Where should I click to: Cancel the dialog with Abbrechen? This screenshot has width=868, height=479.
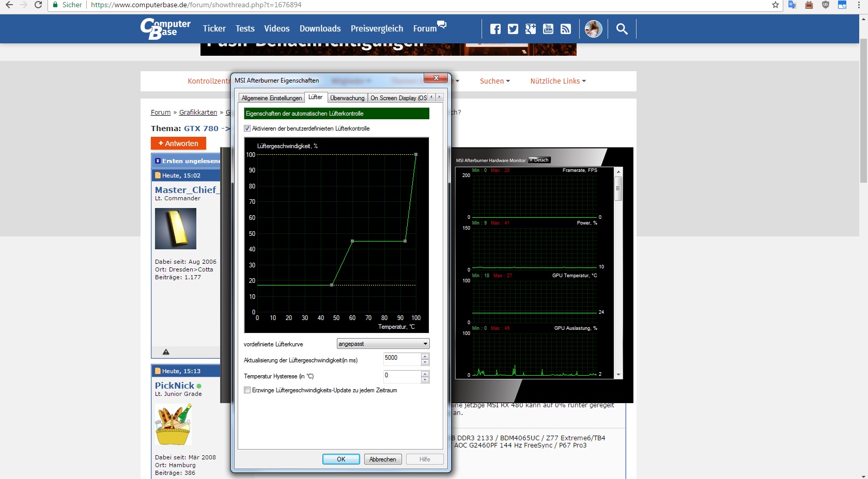click(x=383, y=459)
